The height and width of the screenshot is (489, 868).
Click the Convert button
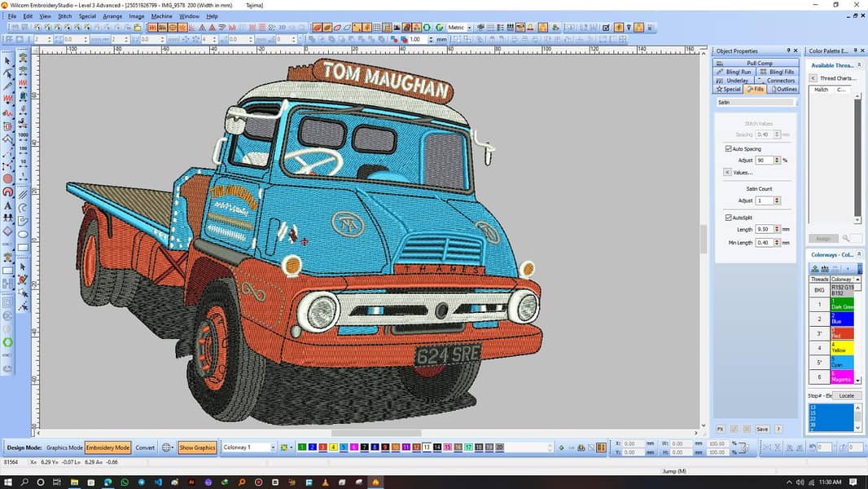point(145,447)
